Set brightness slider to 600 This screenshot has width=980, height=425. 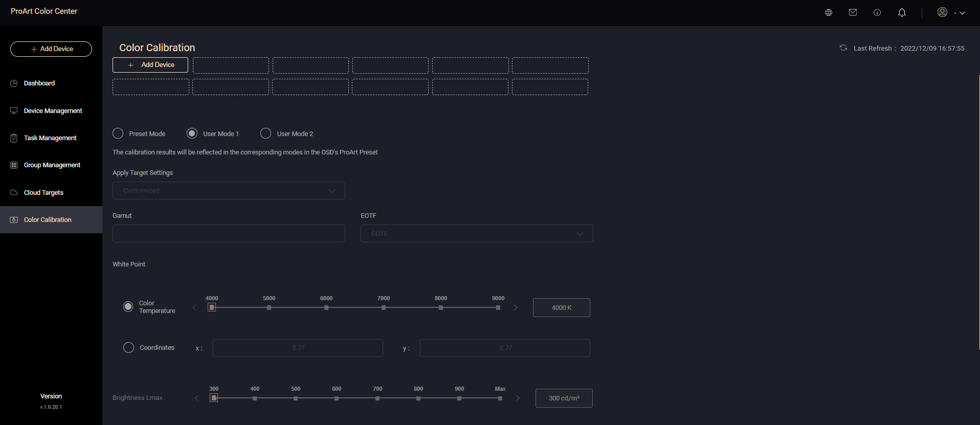[x=337, y=398]
